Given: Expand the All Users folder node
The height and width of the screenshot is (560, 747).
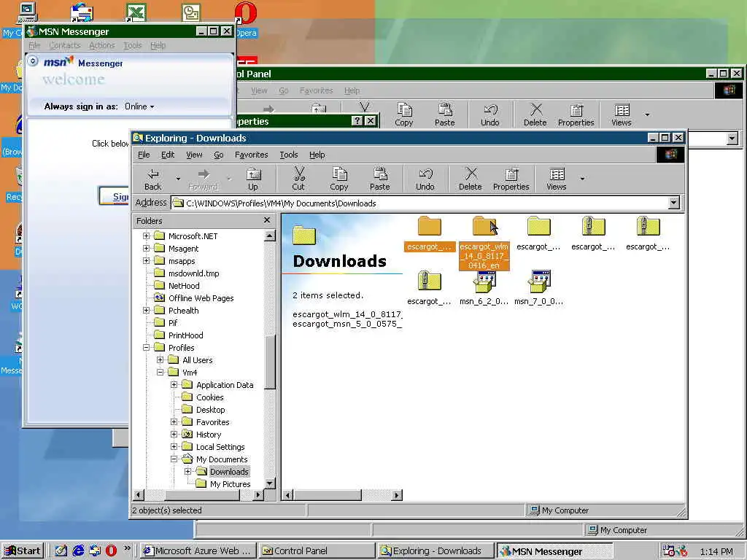Looking at the screenshot, I should coord(160,360).
